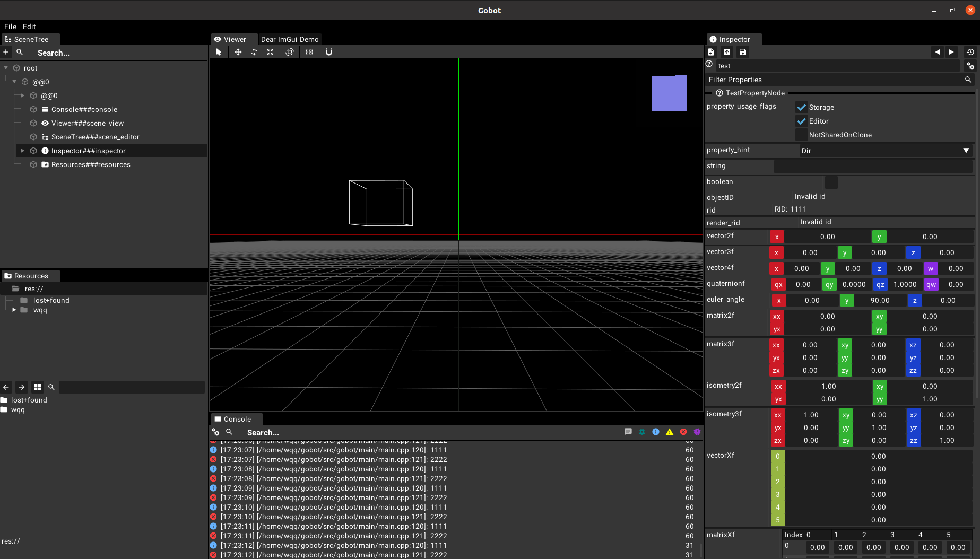
Task: Click the Console search magnifier icon
Action: (229, 432)
